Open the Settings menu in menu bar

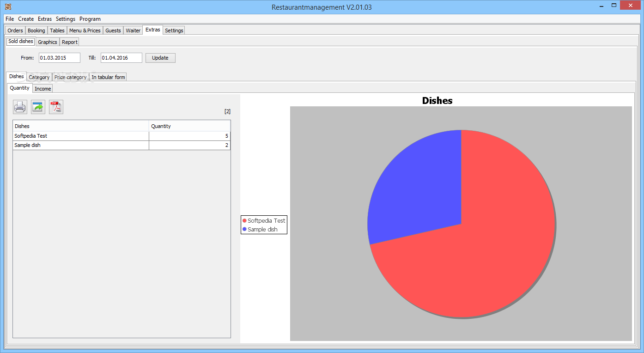(66, 19)
